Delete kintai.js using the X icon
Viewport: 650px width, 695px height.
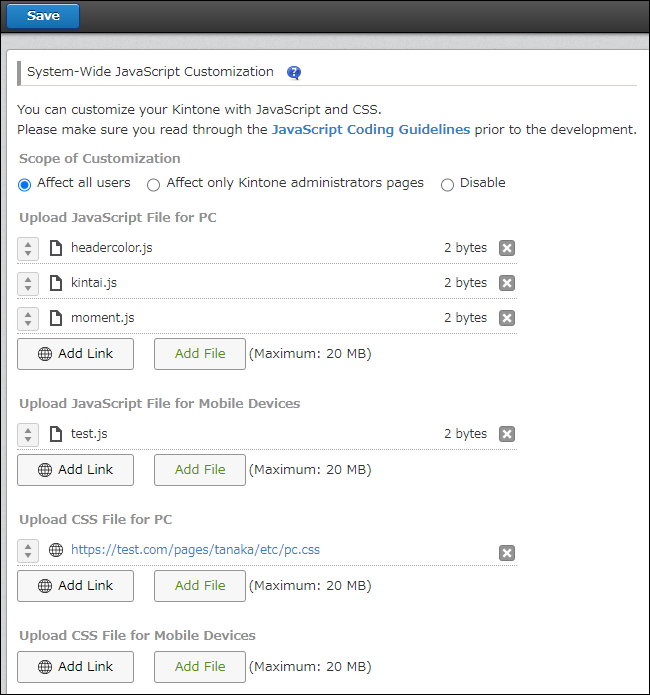click(507, 283)
